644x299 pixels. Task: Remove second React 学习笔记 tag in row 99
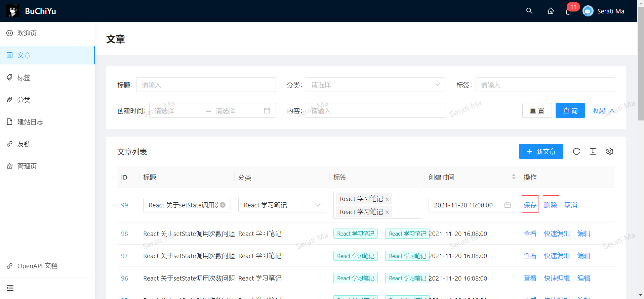pyautogui.click(x=387, y=212)
